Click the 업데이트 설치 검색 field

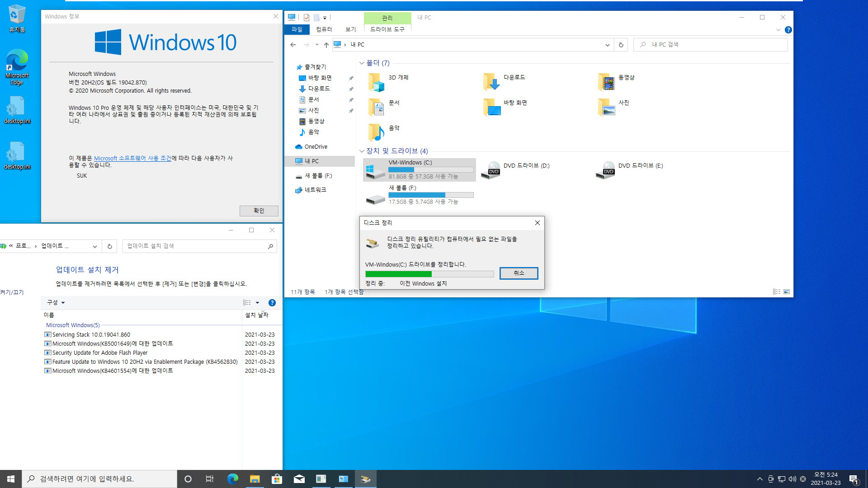coord(199,246)
